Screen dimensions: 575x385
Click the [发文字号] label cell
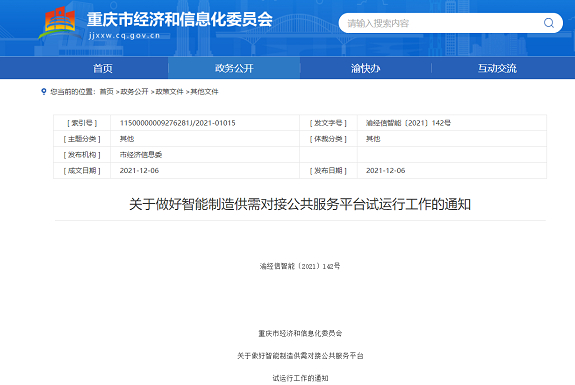pyautogui.click(x=328, y=123)
